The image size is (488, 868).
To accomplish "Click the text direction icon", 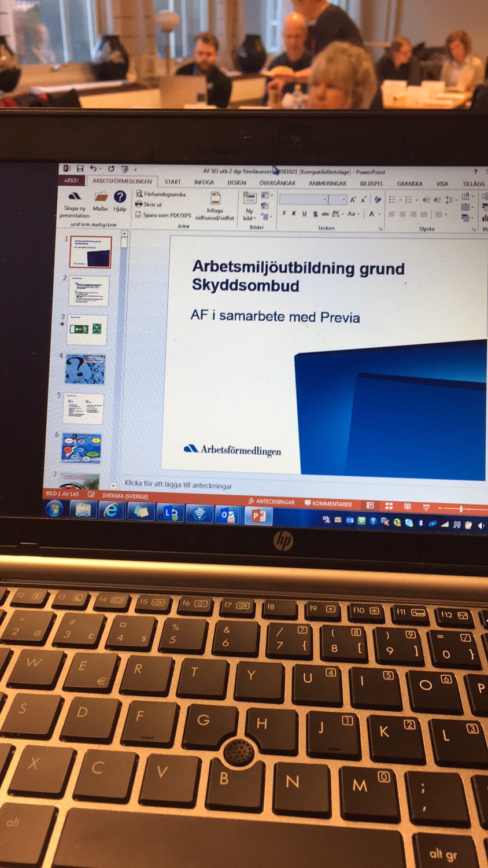I will (x=466, y=197).
